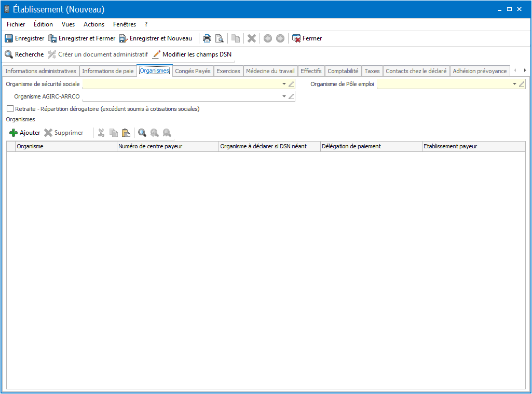
Task: Switch to Taxes tab
Action: (372, 71)
